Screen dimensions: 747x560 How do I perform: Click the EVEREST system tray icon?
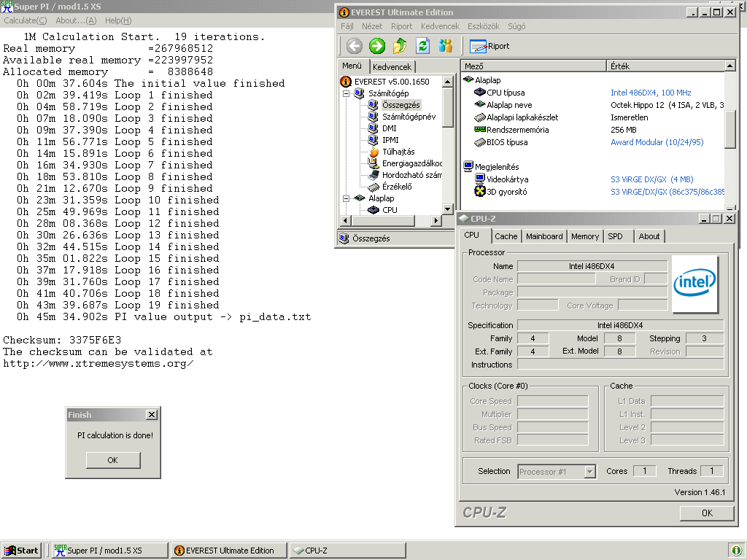[736, 551]
